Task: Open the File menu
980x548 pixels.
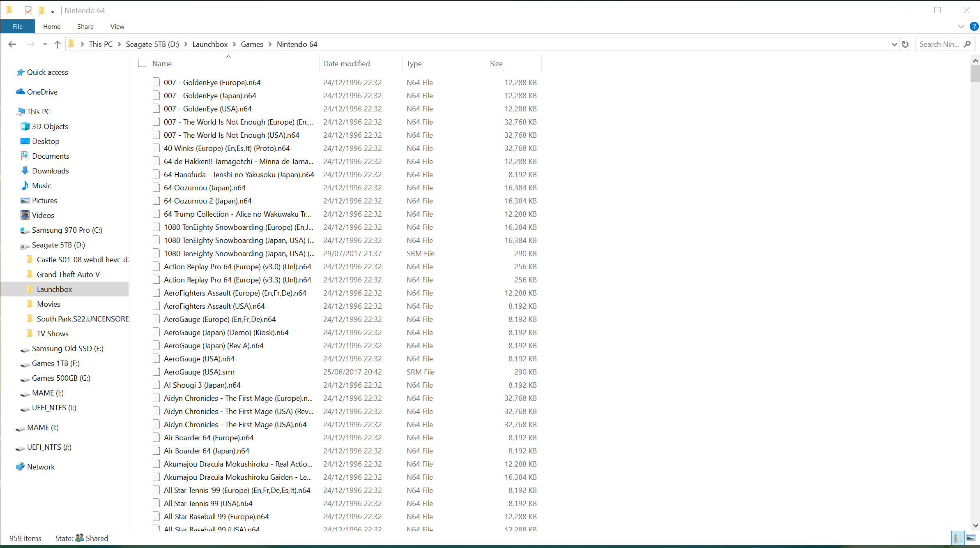Action: pyautogui.click(x=18, y=26)
